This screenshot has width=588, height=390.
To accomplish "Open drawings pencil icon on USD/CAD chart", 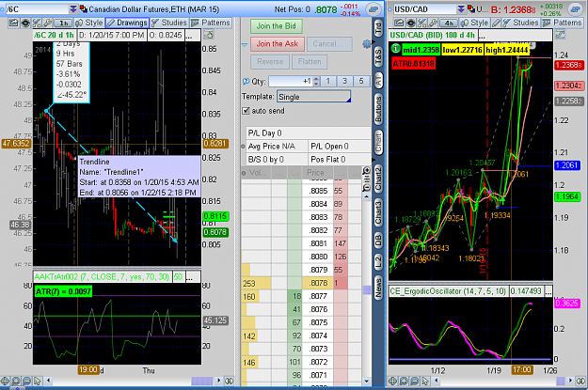I will [x=496, y=23].
